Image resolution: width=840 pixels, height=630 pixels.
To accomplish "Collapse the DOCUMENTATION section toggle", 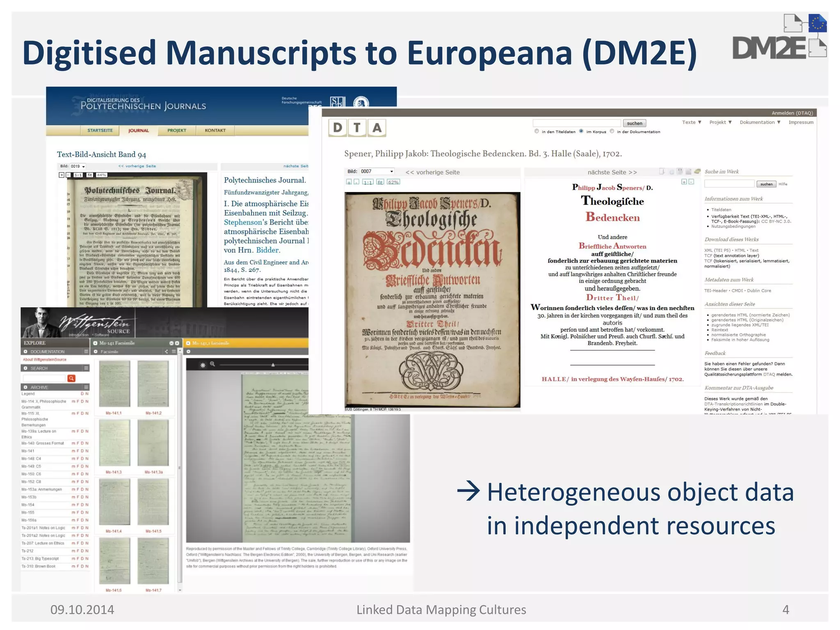I will [x=25, y=352].
